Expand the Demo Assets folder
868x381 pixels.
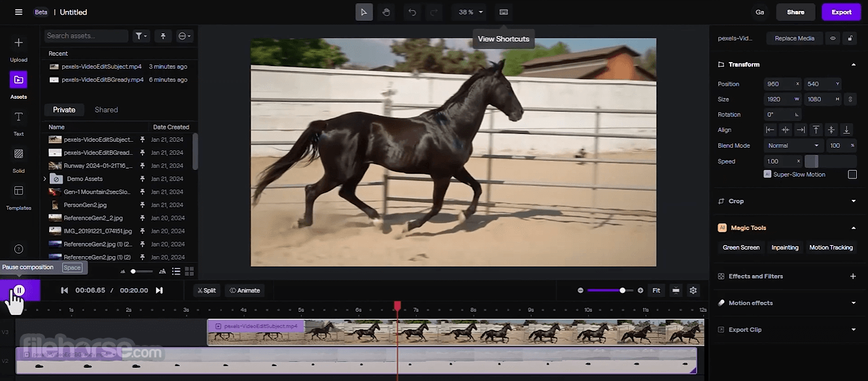tap(44, 178)
